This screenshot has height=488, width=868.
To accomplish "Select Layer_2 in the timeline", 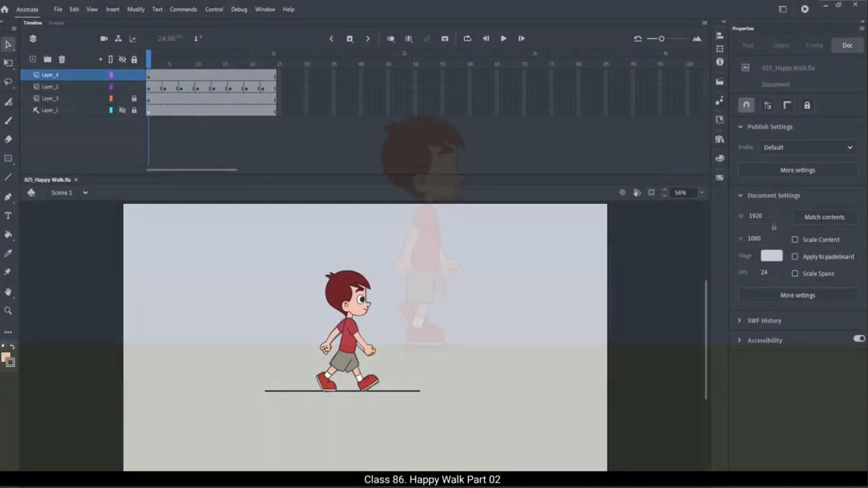I will pyautogui.click(x=50, y=87).
